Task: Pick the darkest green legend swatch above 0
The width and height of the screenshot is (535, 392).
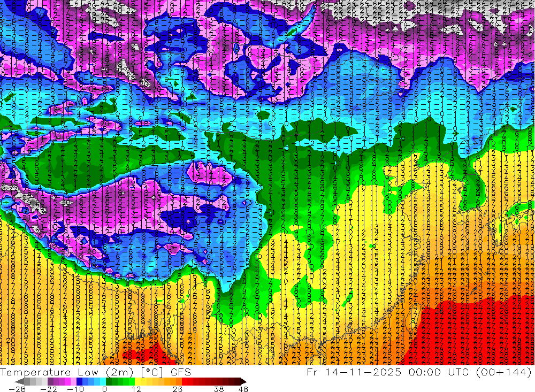Action: tap(109, 382)
